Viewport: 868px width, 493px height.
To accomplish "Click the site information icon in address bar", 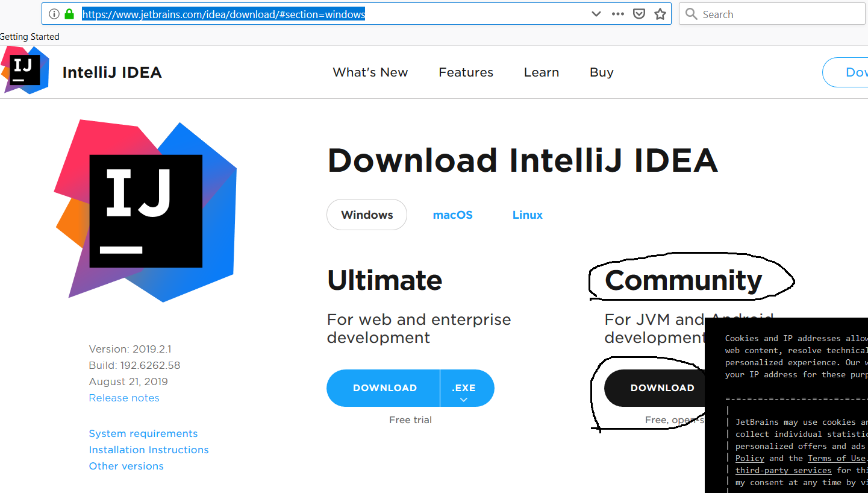I will click(x=54, y=14).
